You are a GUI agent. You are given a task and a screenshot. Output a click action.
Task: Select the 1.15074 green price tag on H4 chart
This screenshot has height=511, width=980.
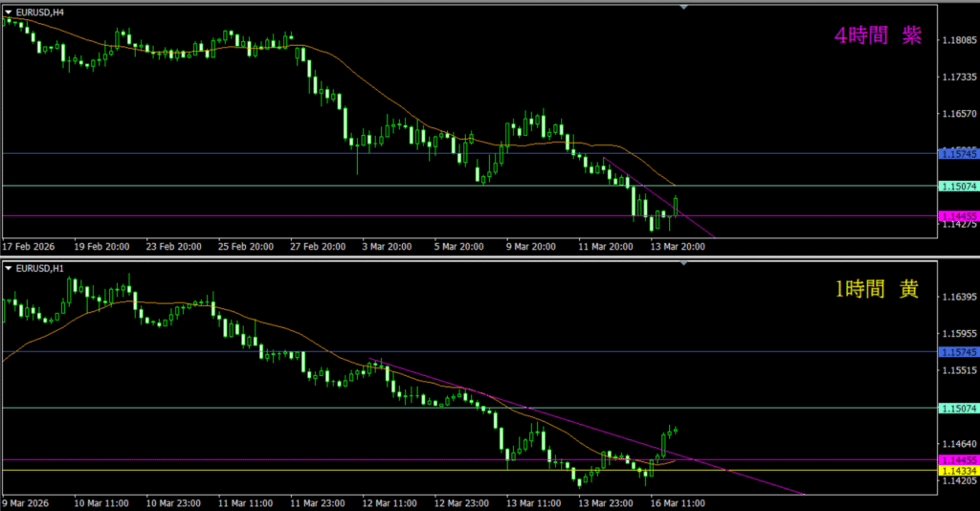[958, 186]
